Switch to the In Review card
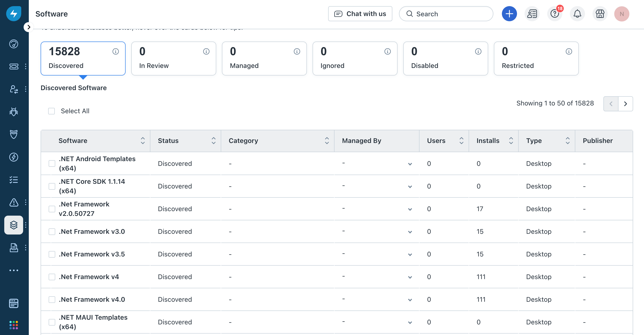 click(174, 59)
